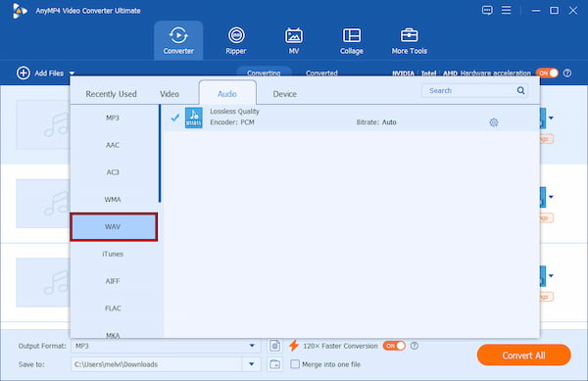Open the hamburger menu
The height and width of the screenshot is (381, 588).
507,10
